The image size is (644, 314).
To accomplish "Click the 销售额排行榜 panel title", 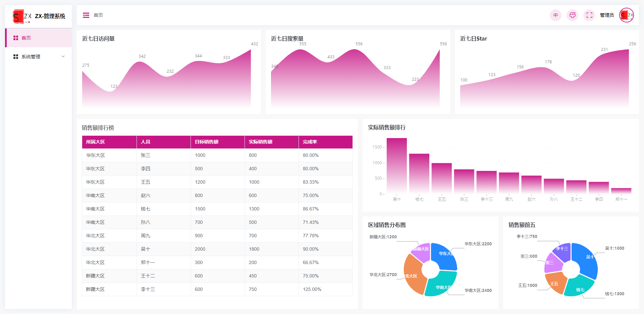I will tap(98, 128).
